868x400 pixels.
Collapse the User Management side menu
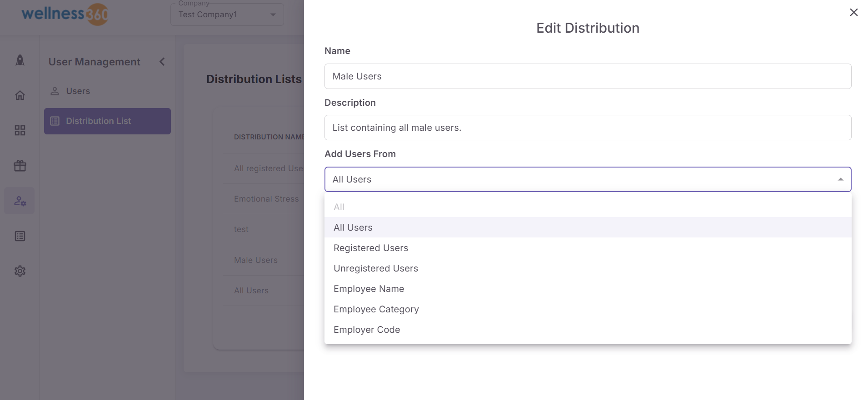(x=162, y=62)
